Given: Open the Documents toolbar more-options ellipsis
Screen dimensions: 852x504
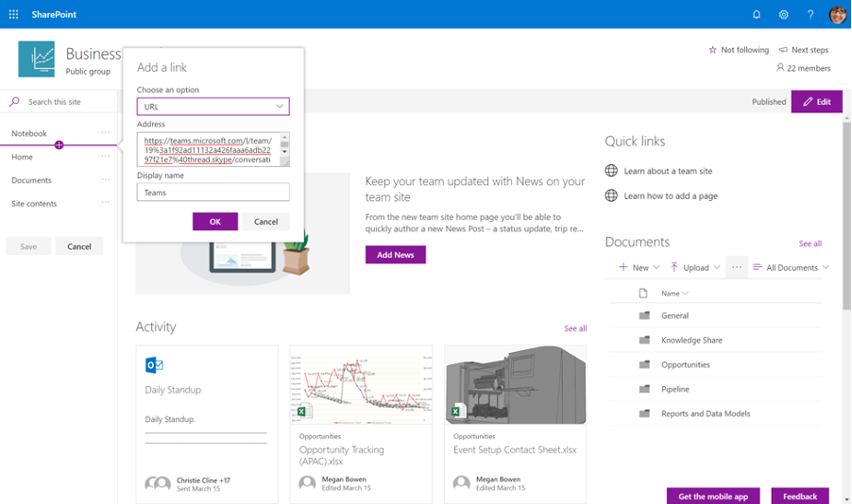Looking at the screenshot, I should coord(736,267).
